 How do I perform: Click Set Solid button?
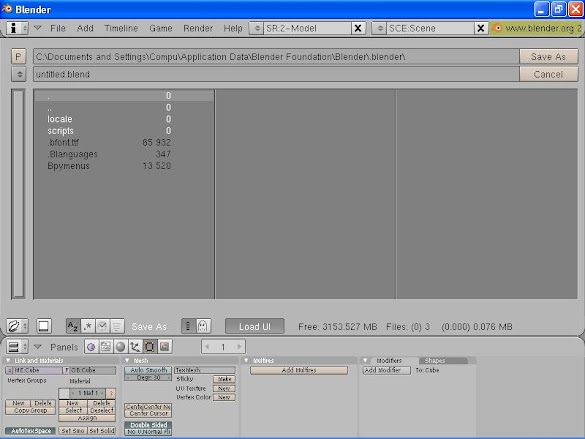click(101, 431)
